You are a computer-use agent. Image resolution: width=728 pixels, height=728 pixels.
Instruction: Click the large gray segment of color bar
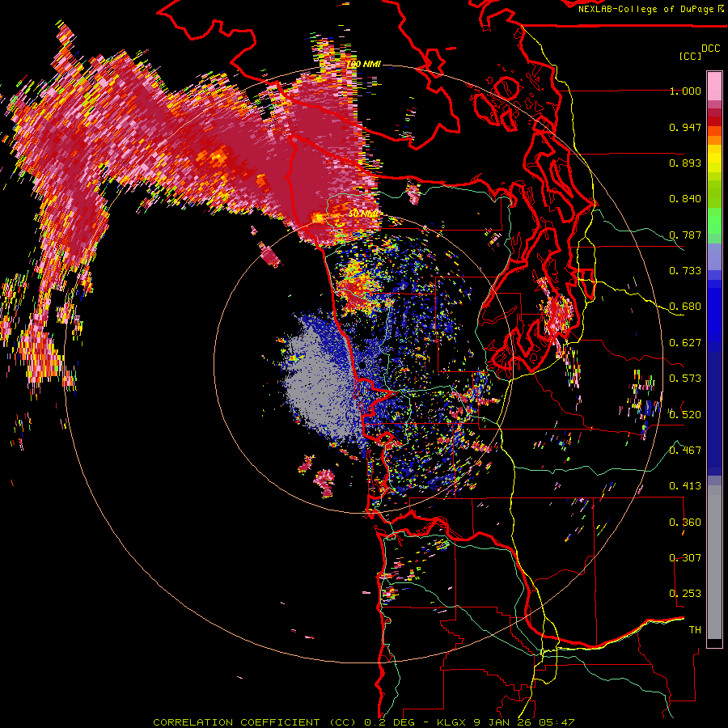714,562
